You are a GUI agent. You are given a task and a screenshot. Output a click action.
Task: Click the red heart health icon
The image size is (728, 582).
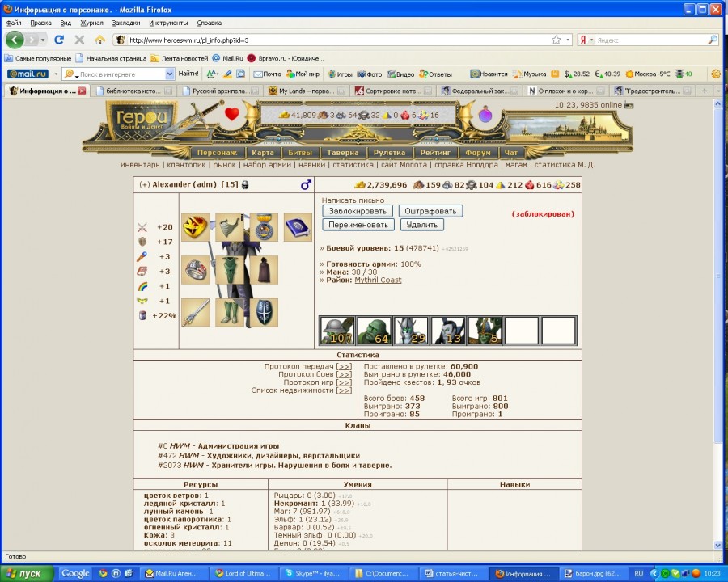232,114
